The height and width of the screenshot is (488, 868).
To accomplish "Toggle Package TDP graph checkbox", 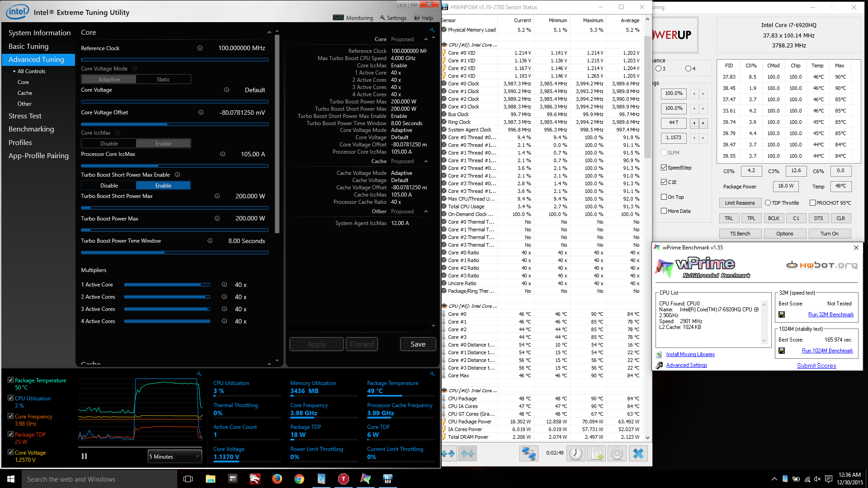I will tap(10, 434).
